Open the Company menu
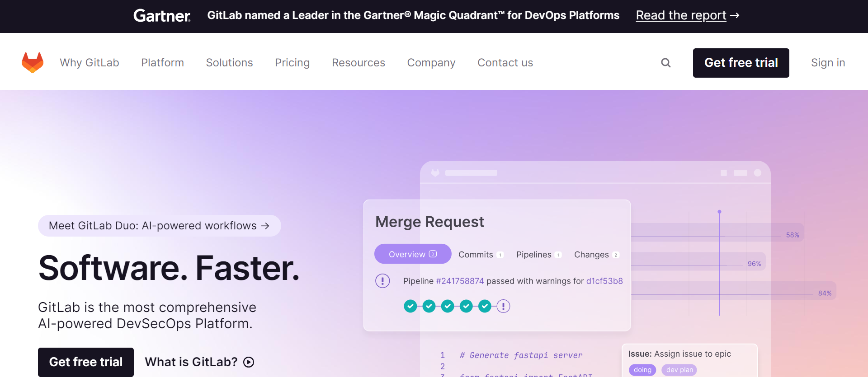Image resolution: width=868 pixels, height=377 pixels. [431, 63]
